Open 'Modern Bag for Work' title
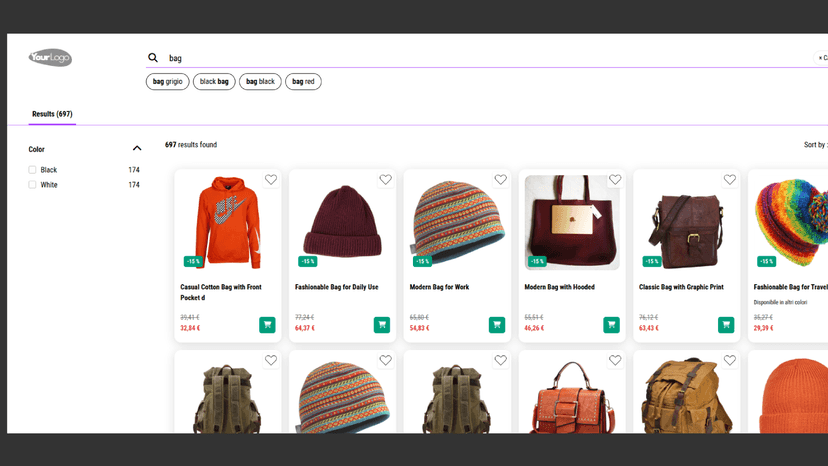The height and width of the screenshot is (466, 828). 439,287
